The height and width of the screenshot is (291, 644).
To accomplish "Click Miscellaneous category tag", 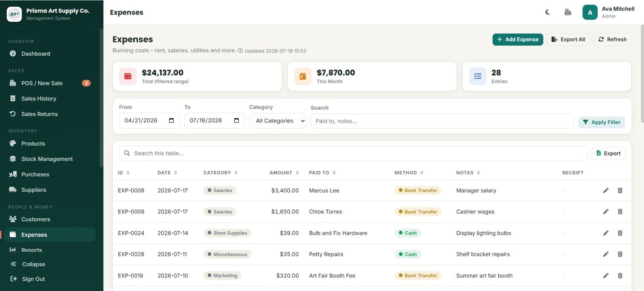I will tap(227, 254).
